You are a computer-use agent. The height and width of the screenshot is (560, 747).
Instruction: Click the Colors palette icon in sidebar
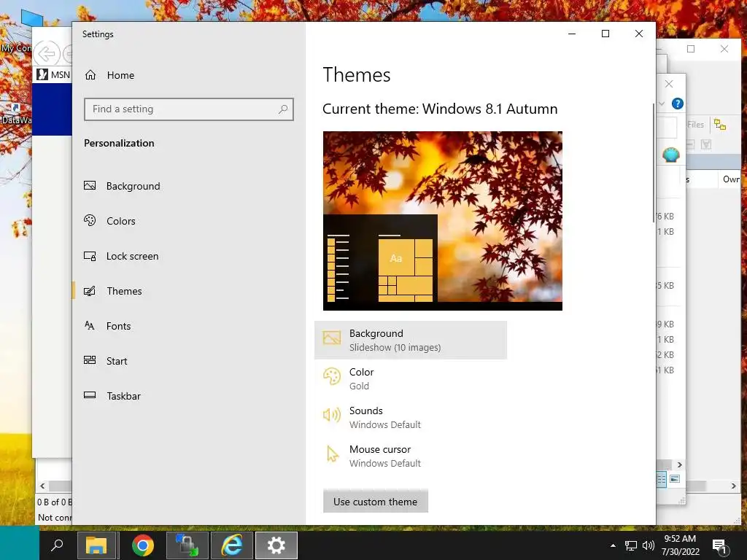point(90,220)
